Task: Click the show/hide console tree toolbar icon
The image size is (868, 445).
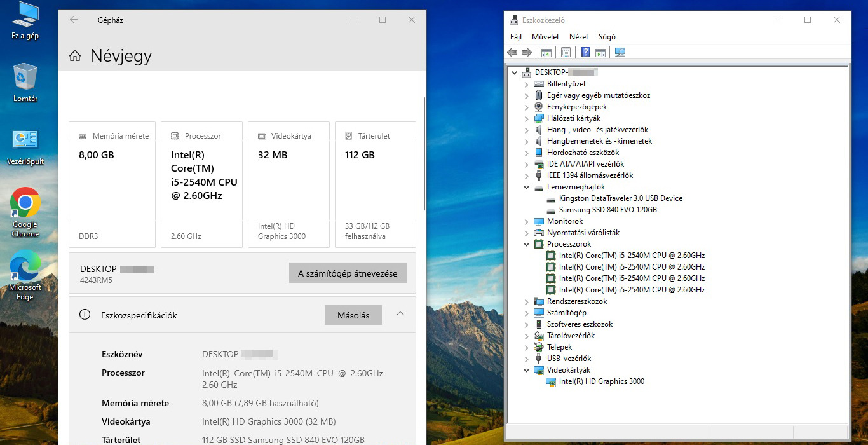Action: click(x=546, y=52)
